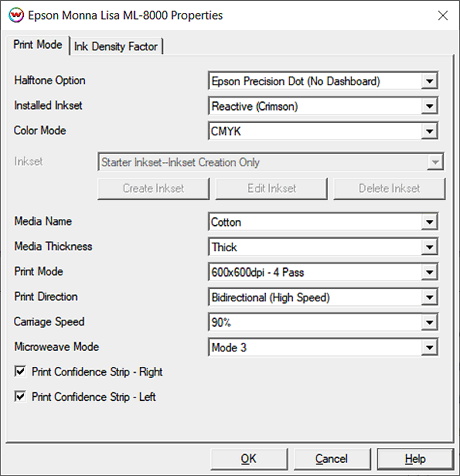Click the Color Mode label
Viewport: 460px width, 476px height.
[x=40, y=130]
